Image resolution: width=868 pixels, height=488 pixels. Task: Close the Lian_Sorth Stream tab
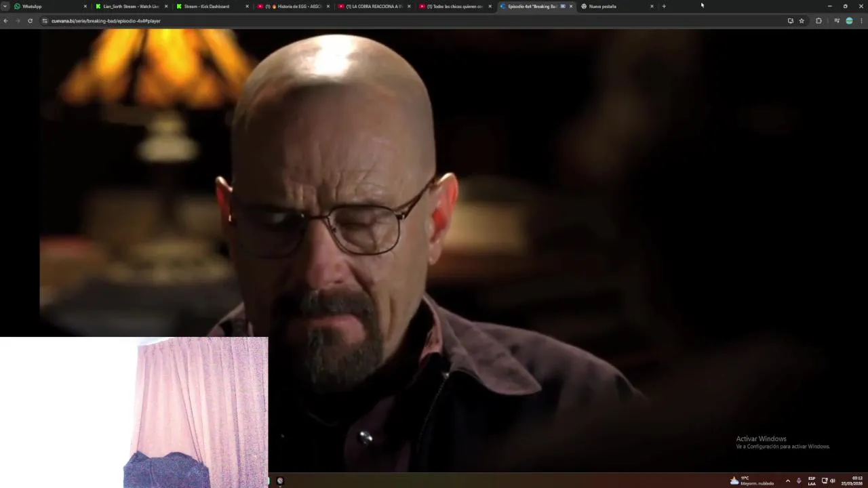[166, 6]
